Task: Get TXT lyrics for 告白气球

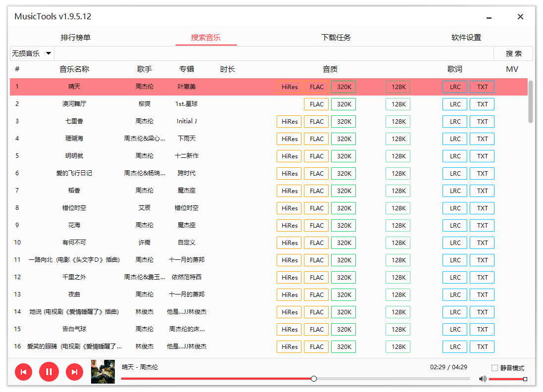Action: [x=483, y=330]
